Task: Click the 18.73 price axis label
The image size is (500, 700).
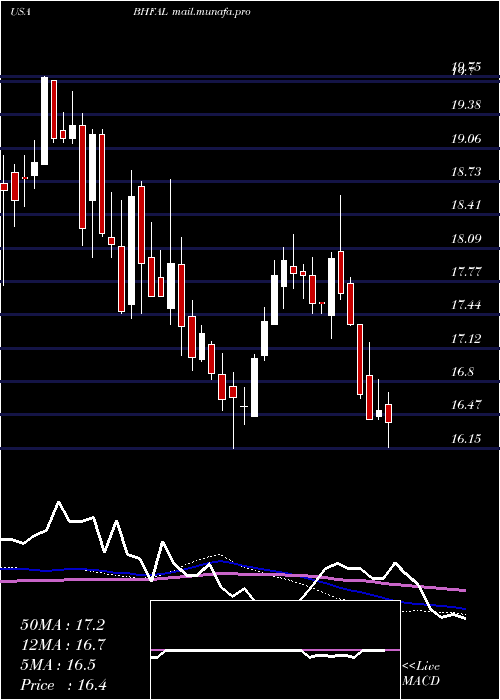Action: click(x=466, y=172)
